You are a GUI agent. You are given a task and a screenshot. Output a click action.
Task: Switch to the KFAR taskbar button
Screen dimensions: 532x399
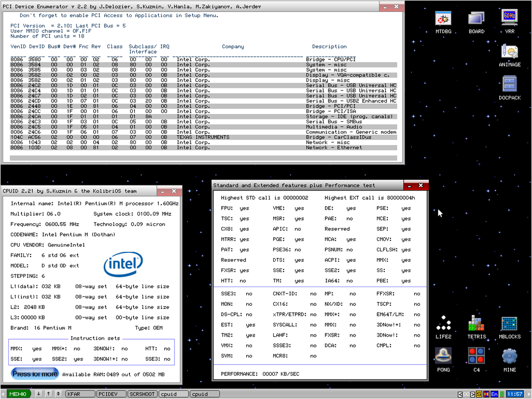click(79, 394)
